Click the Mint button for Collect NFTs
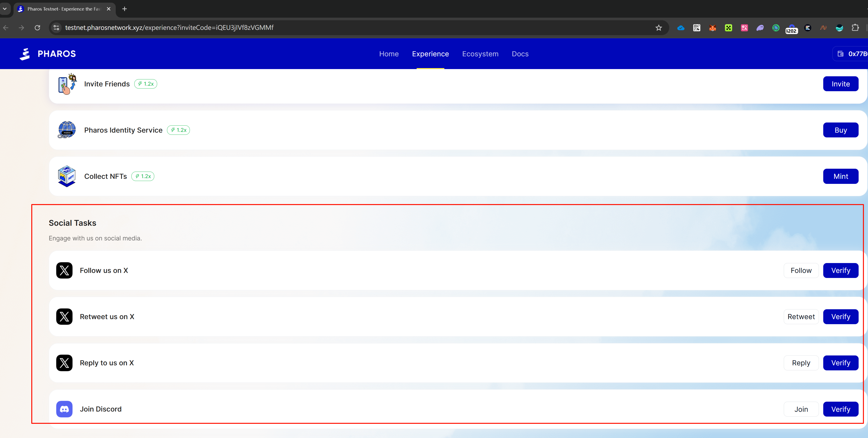This screenshot has height=438, width=868. [840, 176]
